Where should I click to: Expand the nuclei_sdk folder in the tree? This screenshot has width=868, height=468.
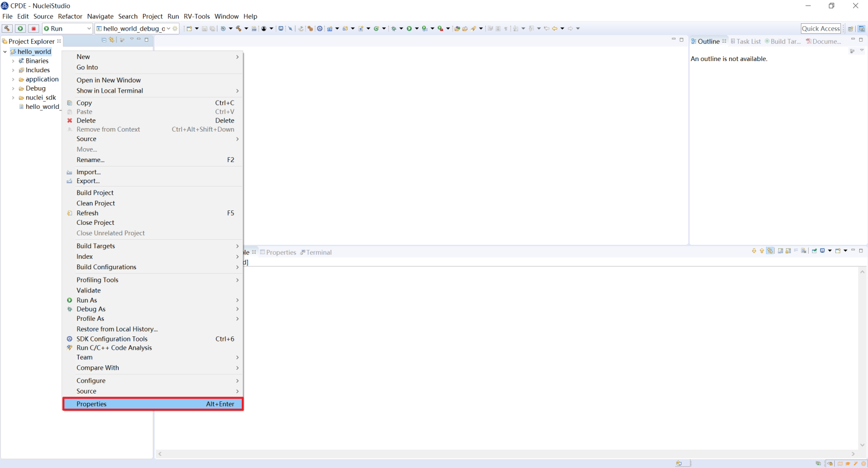point(13,98)
